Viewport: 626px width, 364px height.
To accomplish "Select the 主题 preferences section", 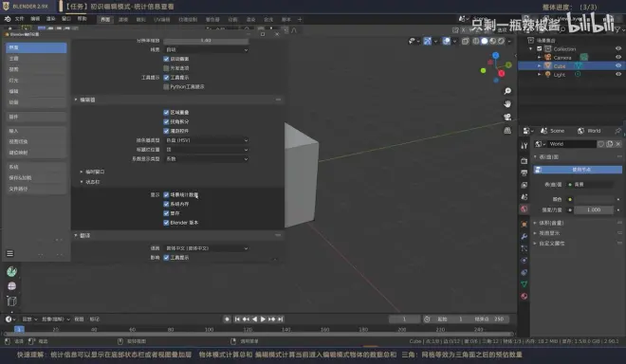I will click(x=36, y=59).
